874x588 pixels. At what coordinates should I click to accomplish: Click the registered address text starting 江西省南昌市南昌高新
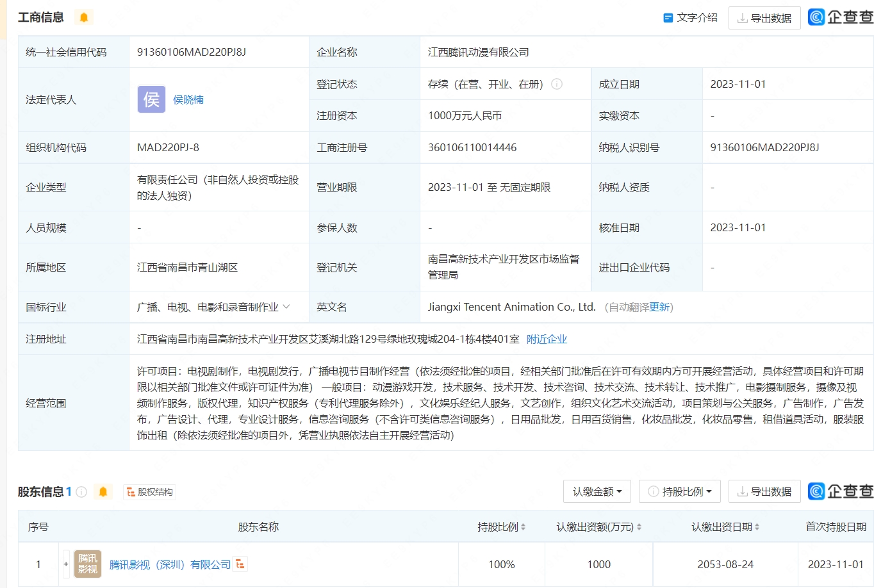[328, 339]
